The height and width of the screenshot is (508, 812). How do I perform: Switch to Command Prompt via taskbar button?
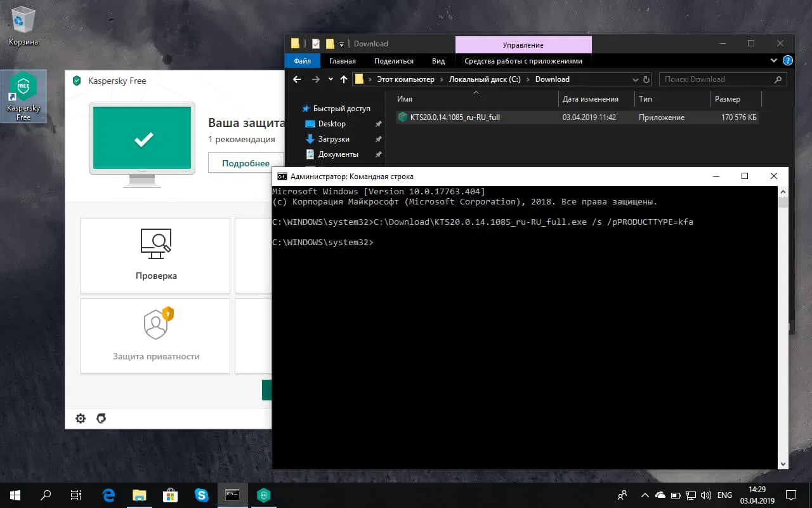click(x=233, y=495)
